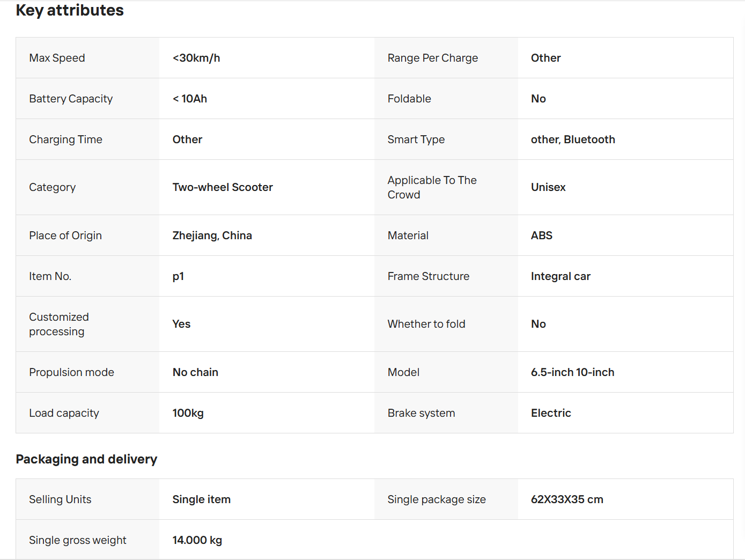Click the <30km/h value
The height and width of the screenshot is (560, 745).
coord(196,58)
